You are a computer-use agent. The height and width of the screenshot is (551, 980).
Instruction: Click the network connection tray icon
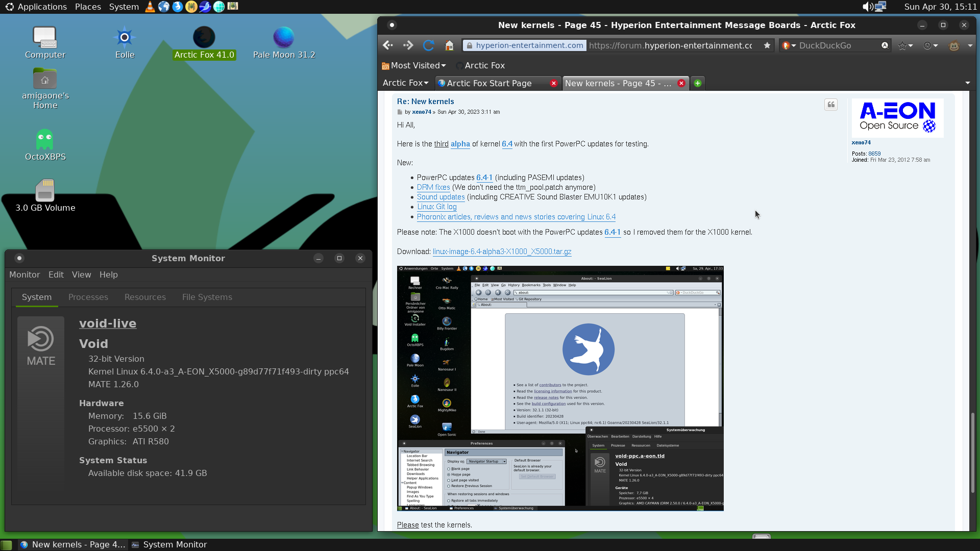[880, 7]
